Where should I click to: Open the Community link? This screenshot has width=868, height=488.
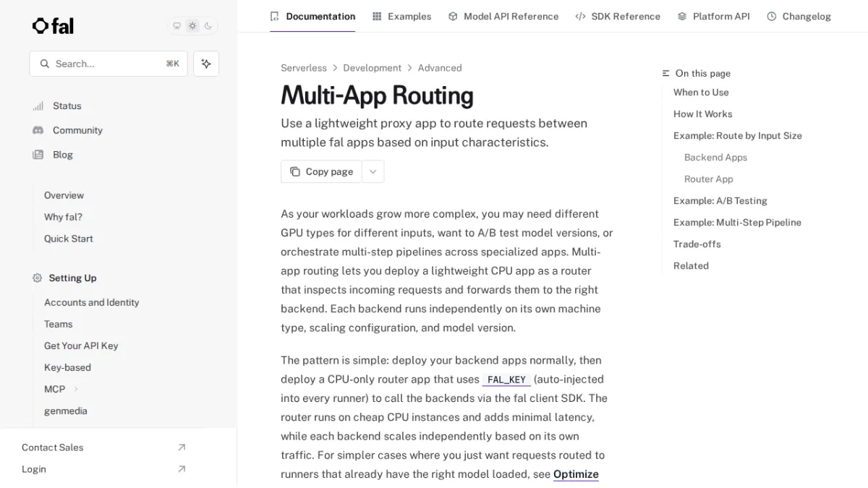[x=77, y=130]
